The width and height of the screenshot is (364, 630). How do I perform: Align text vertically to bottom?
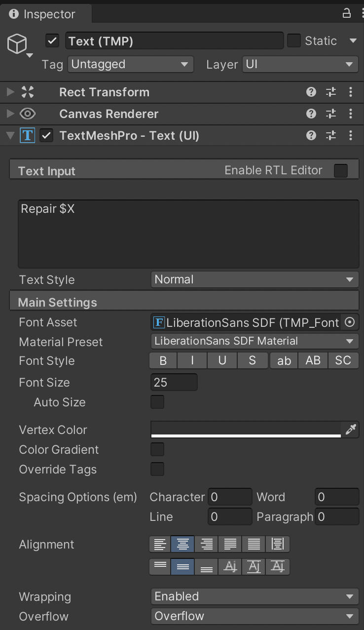pyautogui.click(x=207, y=567)
